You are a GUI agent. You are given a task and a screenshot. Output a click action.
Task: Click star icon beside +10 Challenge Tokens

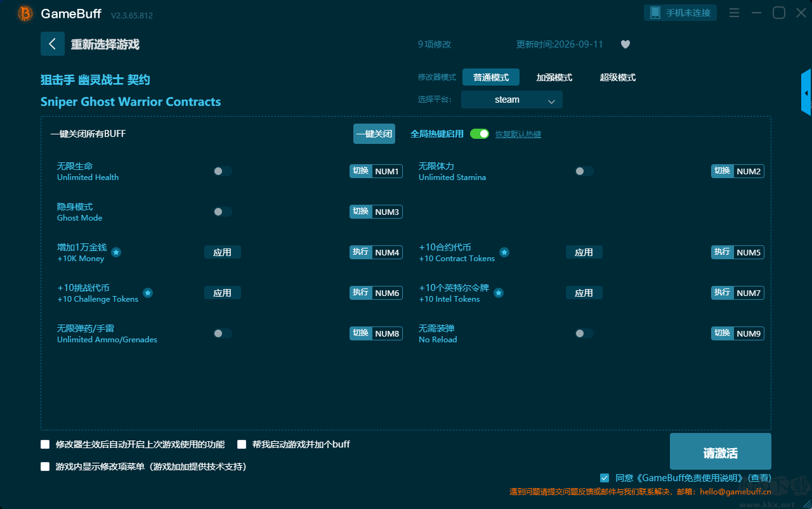(x=148, y=293)
